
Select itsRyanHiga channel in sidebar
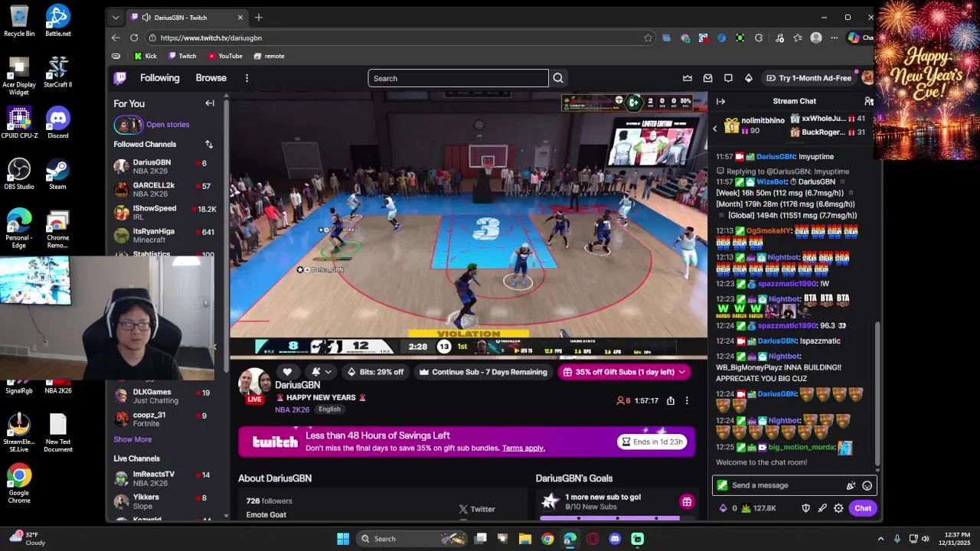click(165, 235)
